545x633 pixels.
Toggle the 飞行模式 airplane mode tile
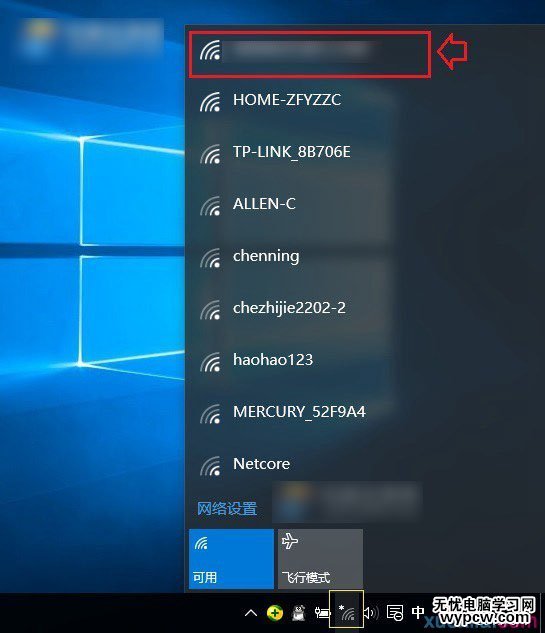pyautogui.click(x=320, y=559)
